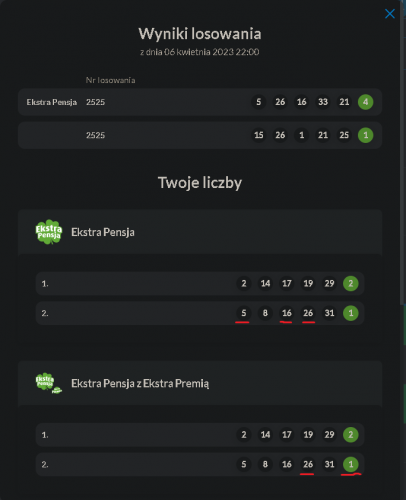Click green bonus ball 4 in first draw
Image resolution: width=406 pixels, height=500 pixels.
click(x=365, y=102)
